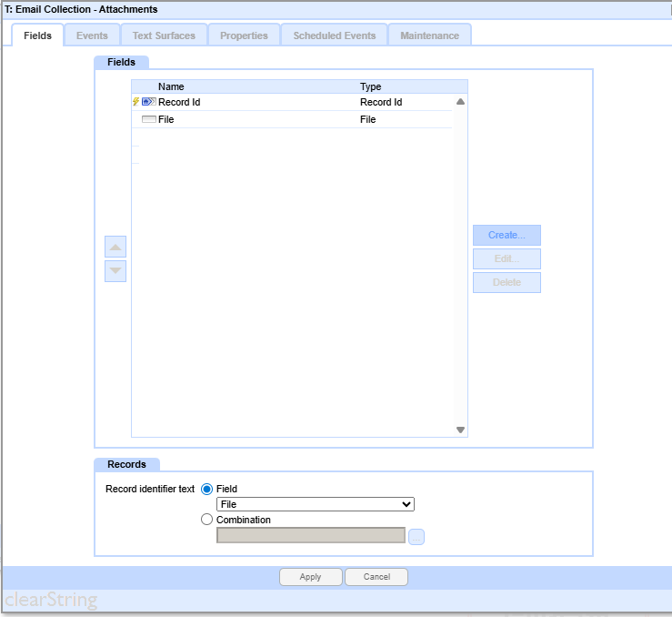Open the Maintenance tab
The width and height of the screenshot is (672, 617).
point(429,35)
